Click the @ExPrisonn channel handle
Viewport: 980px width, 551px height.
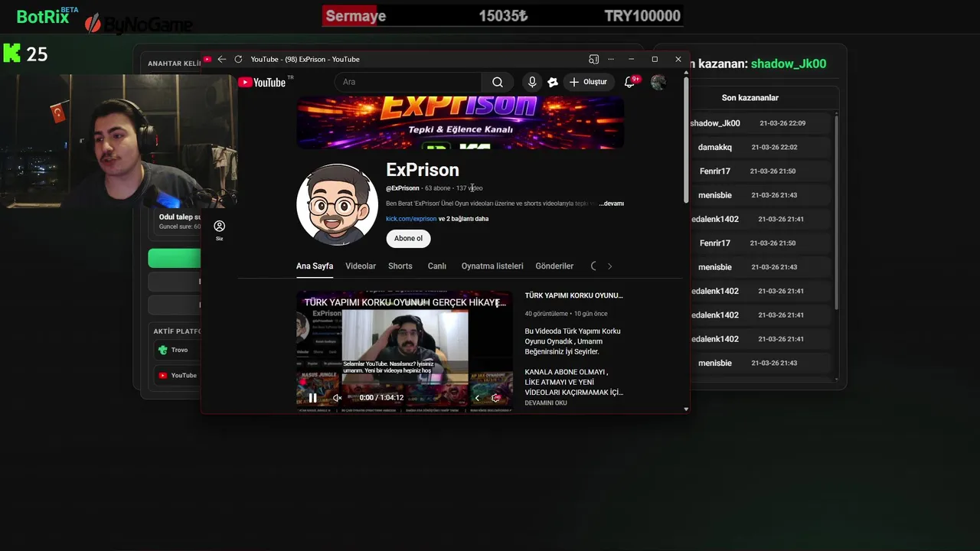[x=403, y=188]
